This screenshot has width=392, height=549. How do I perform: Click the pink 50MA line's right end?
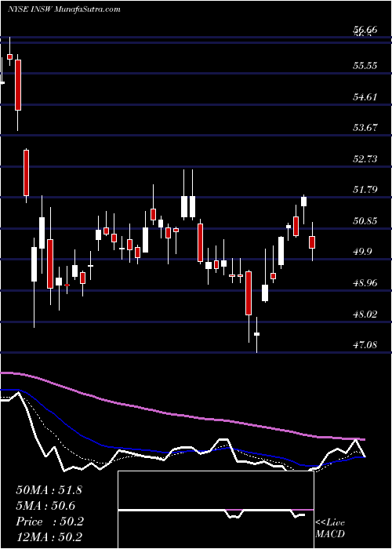363,439
